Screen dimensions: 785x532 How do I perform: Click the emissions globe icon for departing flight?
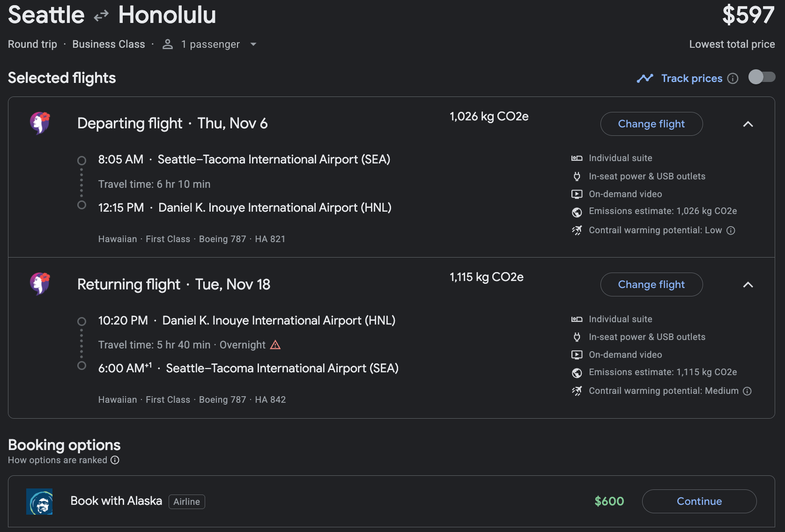coord(577,212)
